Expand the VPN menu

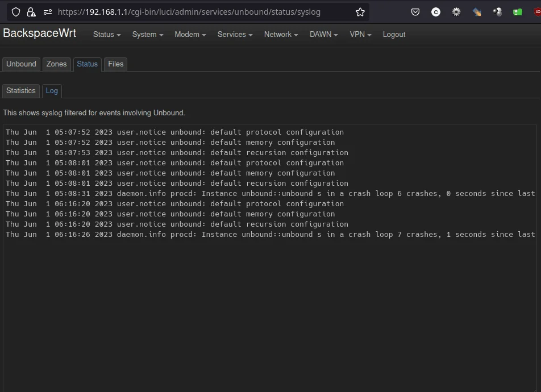(x=360, y=35)
